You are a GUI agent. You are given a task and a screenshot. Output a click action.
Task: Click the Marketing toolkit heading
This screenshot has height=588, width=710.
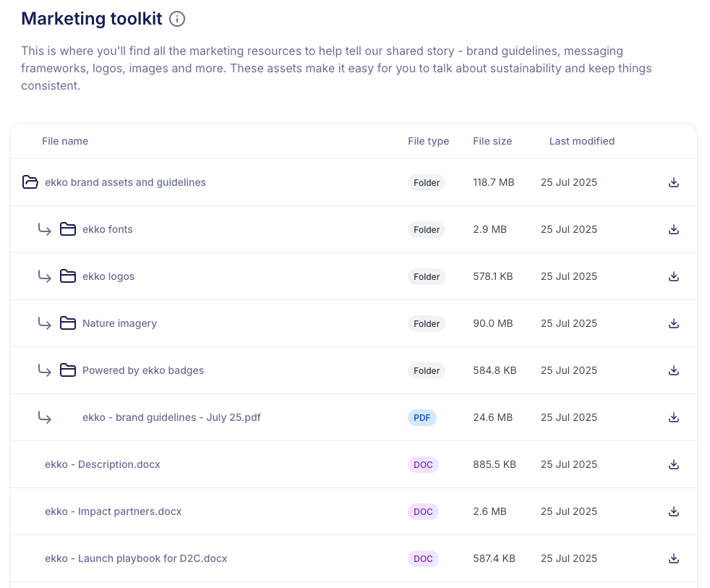coord(92,19)
